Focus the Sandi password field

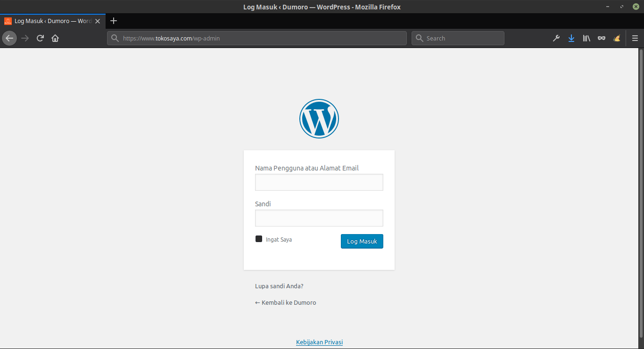click(x=319, y=218)
